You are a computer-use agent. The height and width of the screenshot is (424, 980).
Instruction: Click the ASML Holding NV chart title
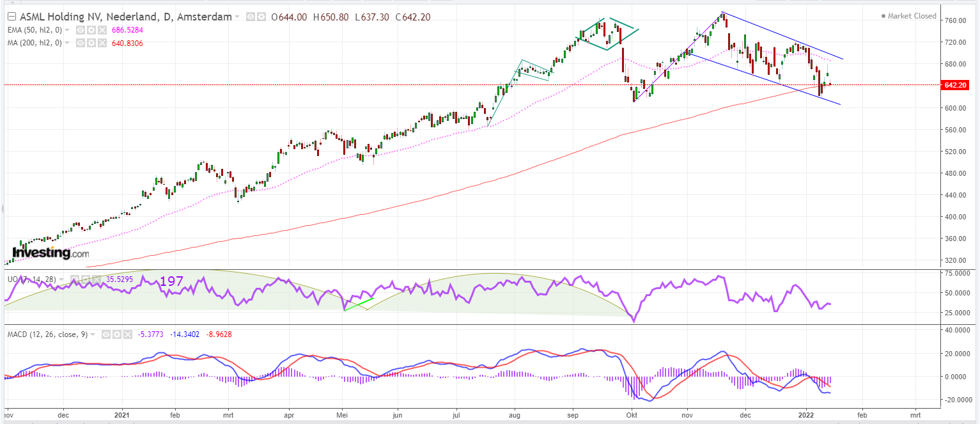pos(126,17)
